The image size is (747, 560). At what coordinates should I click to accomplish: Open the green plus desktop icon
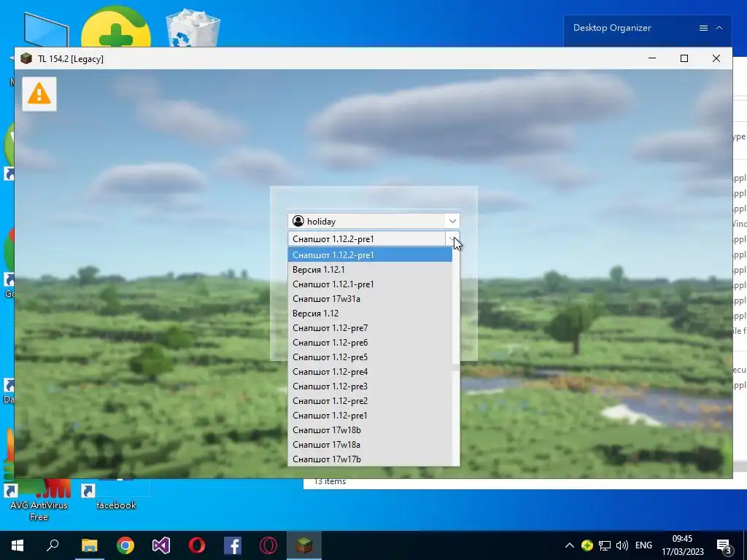tap(116, 28)
